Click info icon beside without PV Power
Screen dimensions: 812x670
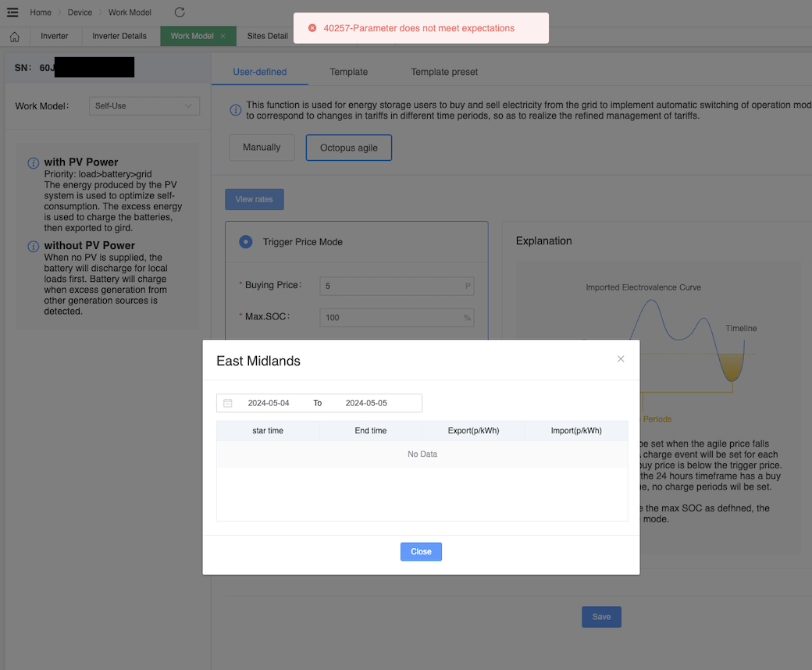point(34,246)
